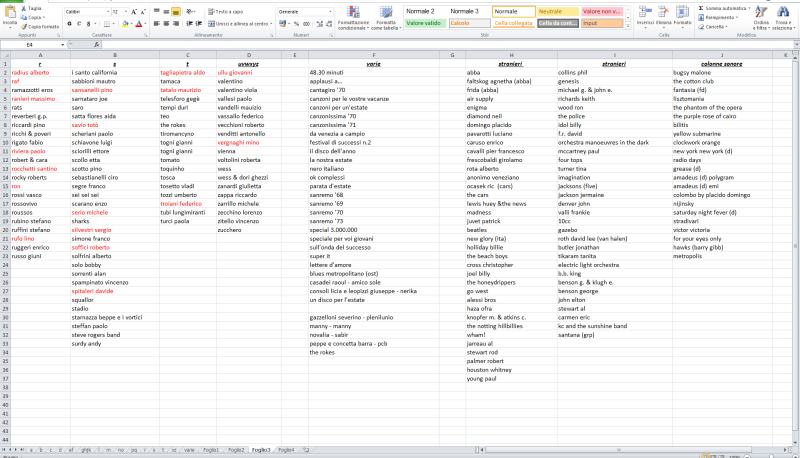Toggle italic formatting (C)
The image size is (800, 458).
[79, 24]
